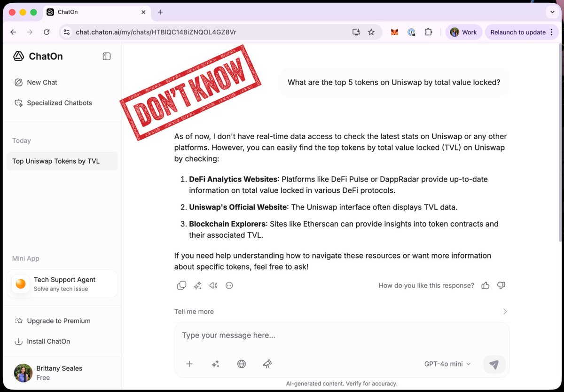Viewport: 564px width, 392px height.
Task: Open the blue shield extension icon
Action: [411, 32]
